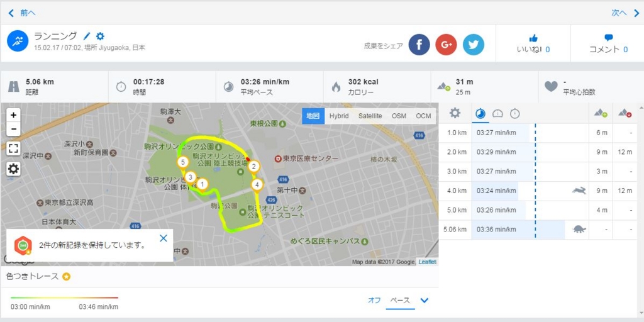Share result on Twitter
The image size is (644, 322).
click(473, 45)
